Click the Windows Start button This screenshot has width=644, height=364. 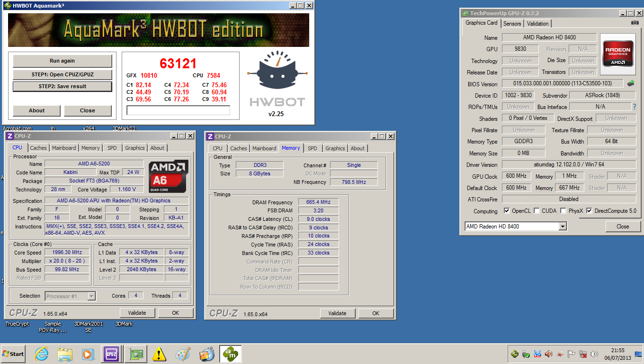pos(13,354)
